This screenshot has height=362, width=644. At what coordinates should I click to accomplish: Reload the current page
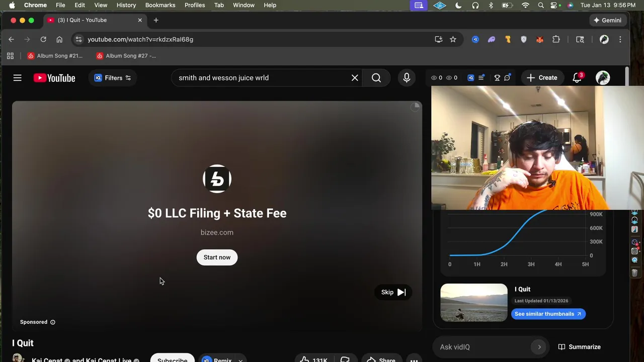[x=43, y=39]
